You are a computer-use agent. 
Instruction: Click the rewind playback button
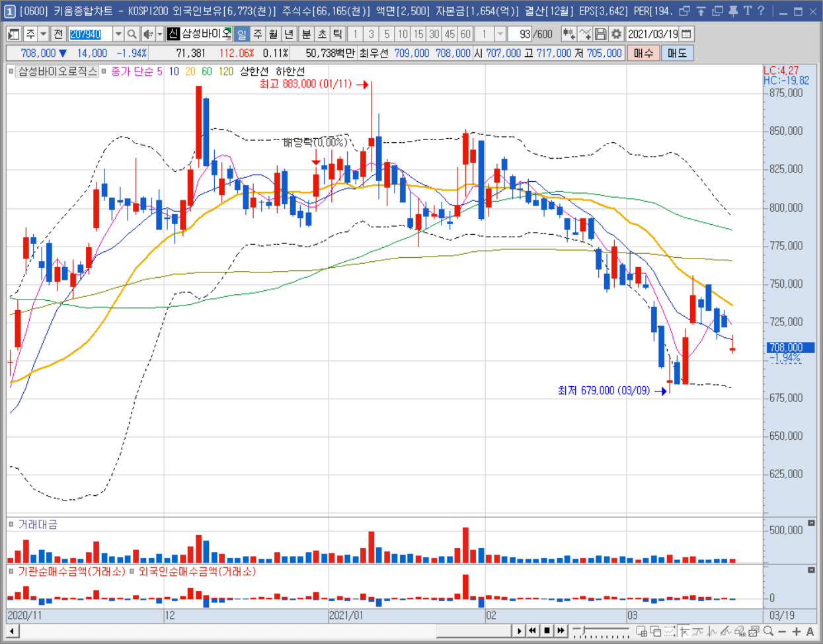coord(532,631)
